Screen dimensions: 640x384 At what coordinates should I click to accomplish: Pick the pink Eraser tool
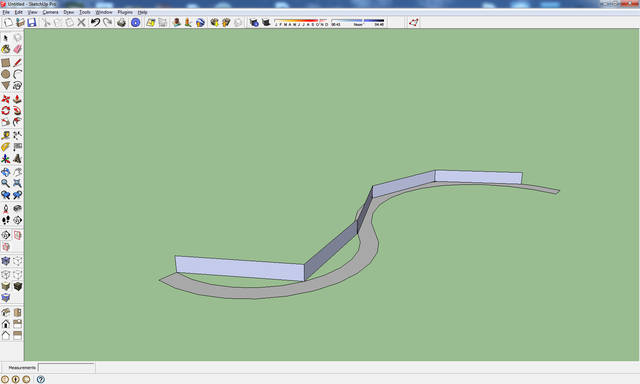(17, 49)
